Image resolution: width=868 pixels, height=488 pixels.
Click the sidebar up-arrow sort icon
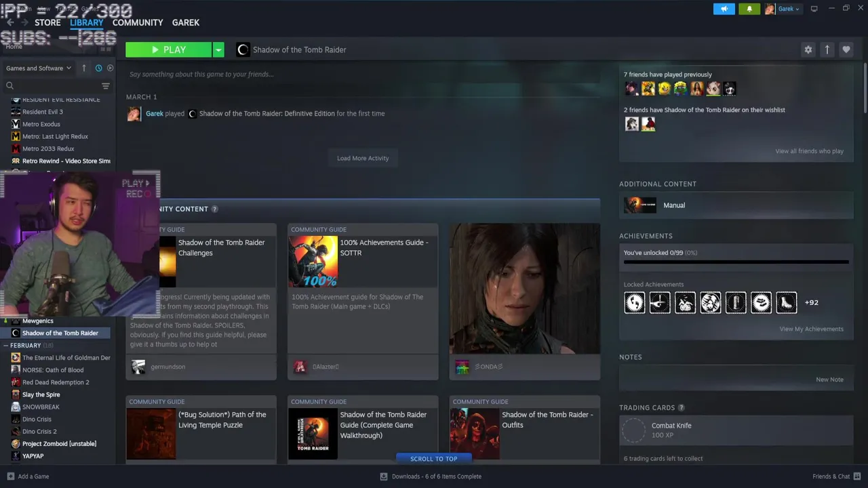click(83, 68)
